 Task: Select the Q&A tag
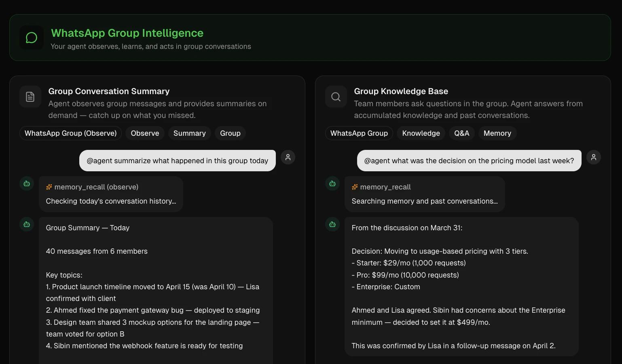pyautogui.click(x=461, y=133)
